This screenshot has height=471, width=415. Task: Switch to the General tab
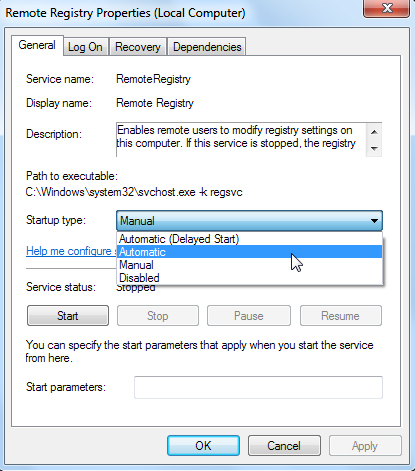pos(37,45)
